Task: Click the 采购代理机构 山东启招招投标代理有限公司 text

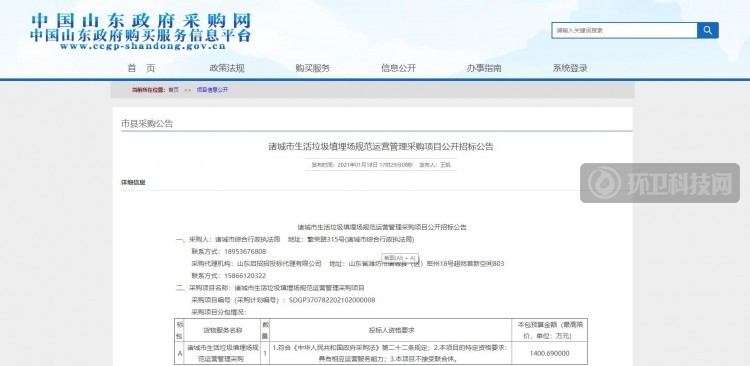Action: tap(257, 264)
